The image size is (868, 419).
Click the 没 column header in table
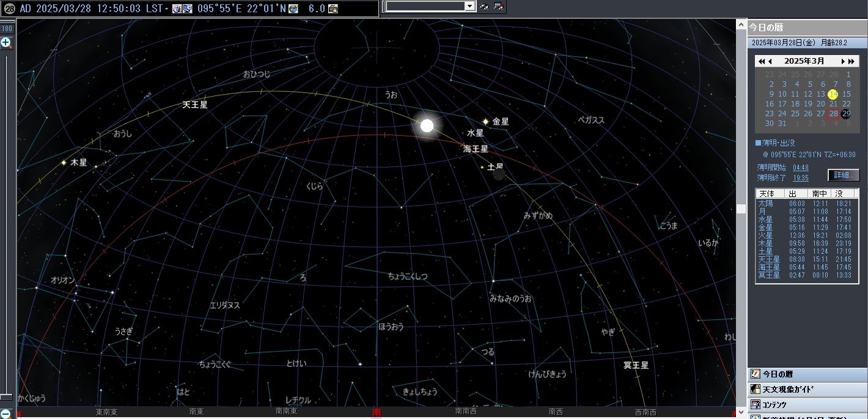(843, 193)
